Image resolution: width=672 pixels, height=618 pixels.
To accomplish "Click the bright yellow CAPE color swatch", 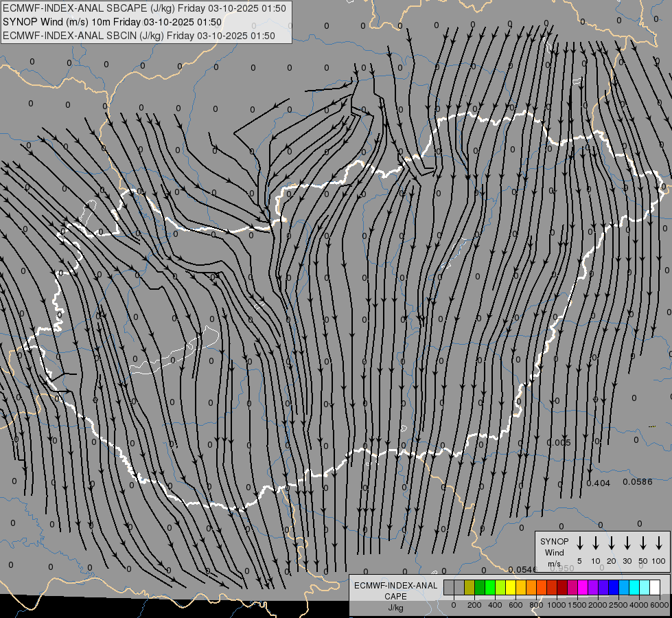I will 511,587.
